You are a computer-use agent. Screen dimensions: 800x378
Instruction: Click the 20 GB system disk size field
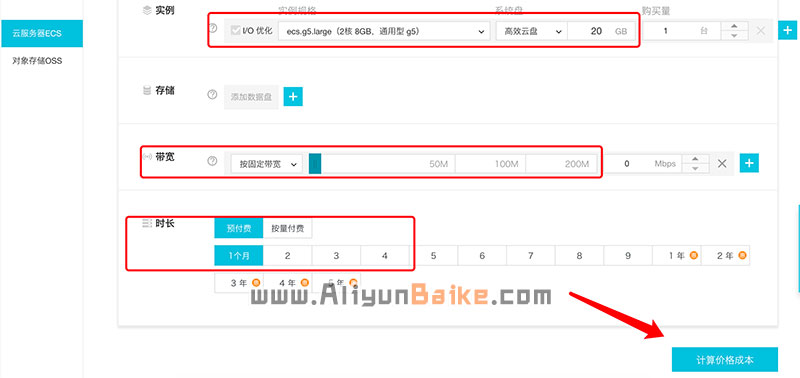[x=601, y=31]
